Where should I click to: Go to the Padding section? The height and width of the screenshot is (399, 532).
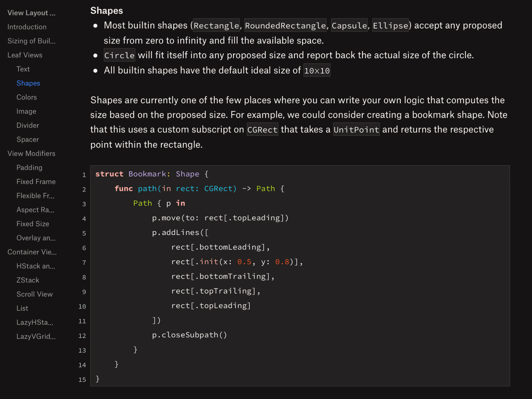[x=29, y=168]
